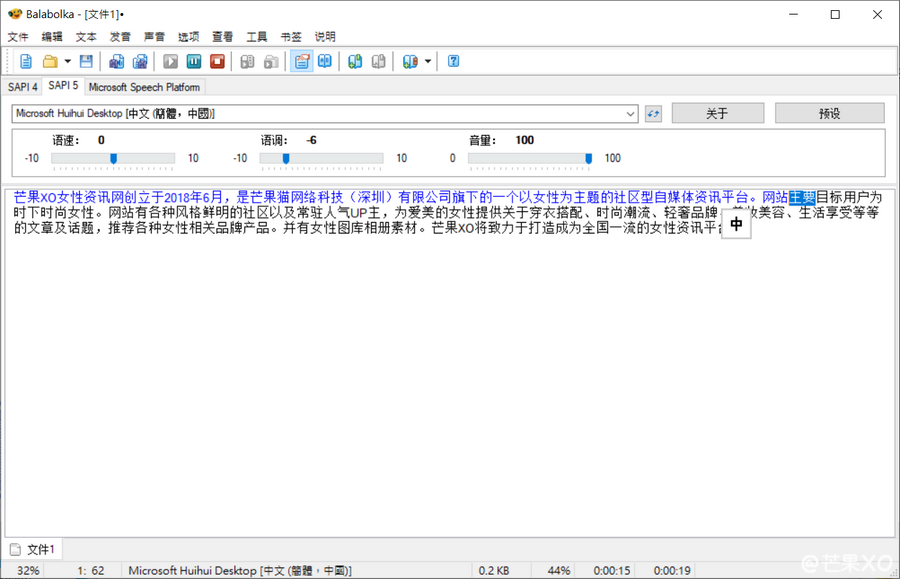Click the Balabolka app icon in the title bar
Viewport: 900px width, 579px height.
point(15,14)
